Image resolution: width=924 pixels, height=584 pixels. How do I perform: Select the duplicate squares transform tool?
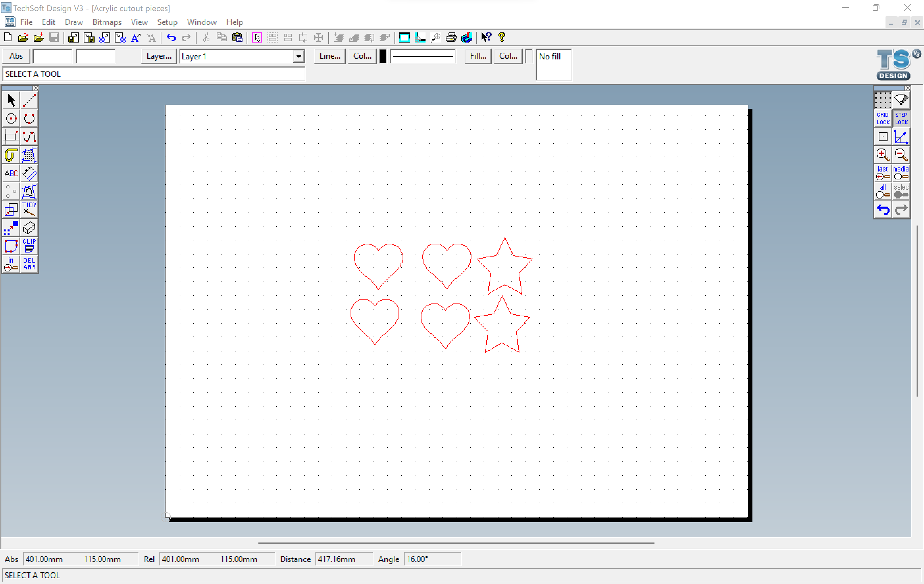pos(11,209)
